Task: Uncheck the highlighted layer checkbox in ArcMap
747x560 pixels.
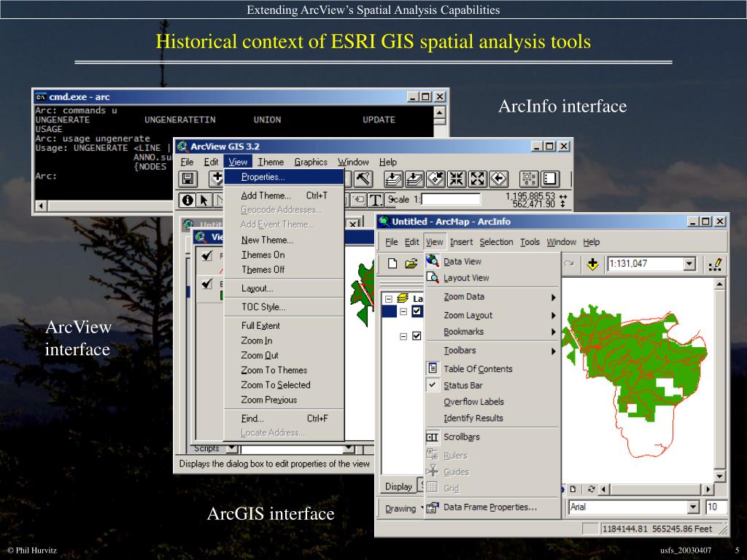Action: [417, 311]
